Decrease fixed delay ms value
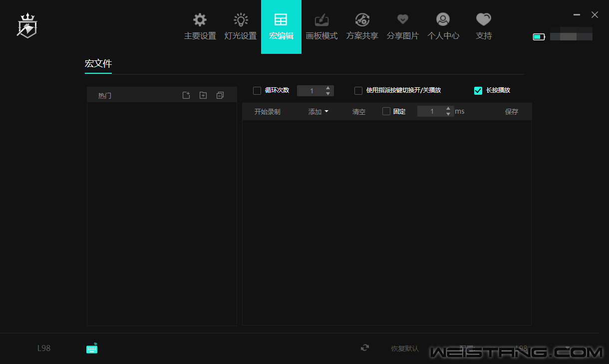609x364 pixels. (448, 114)
